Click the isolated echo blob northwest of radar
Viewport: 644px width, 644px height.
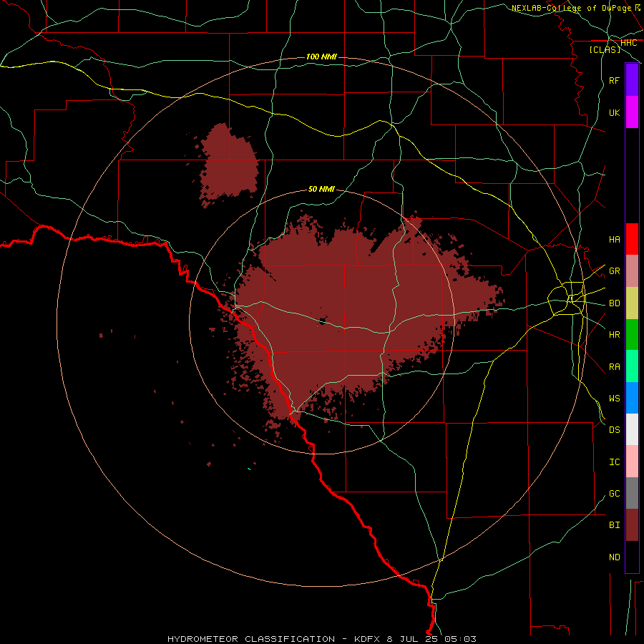tap(229, 163)
